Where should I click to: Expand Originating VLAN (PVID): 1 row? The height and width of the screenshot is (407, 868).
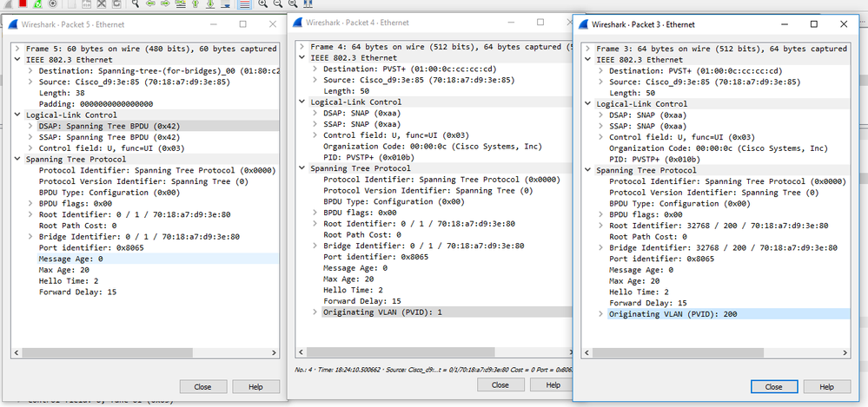(x=315, y=312)
